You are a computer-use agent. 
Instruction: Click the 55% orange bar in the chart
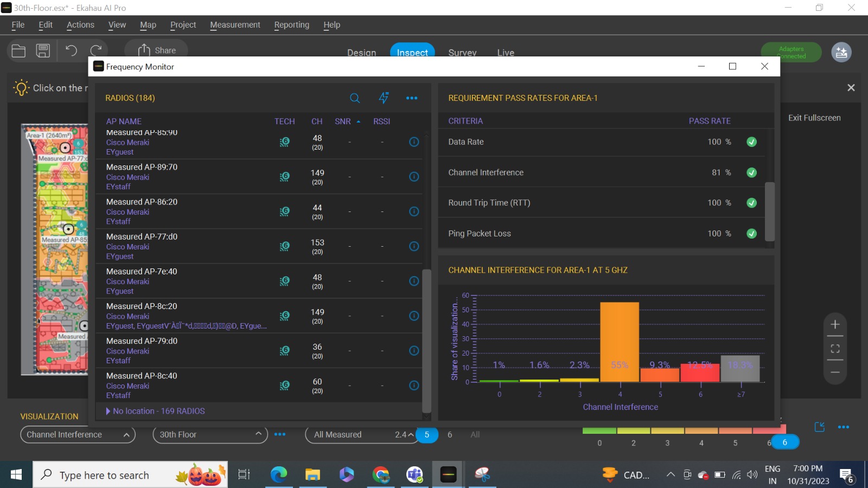tap(620, 342)
